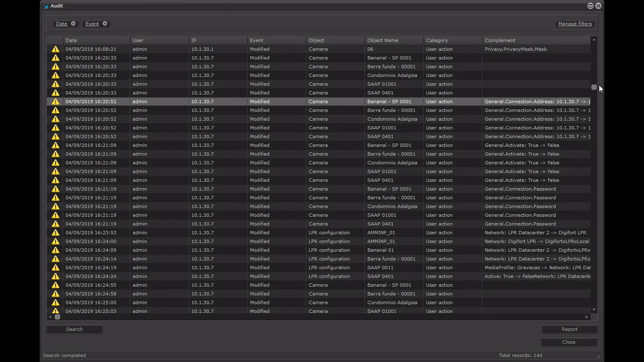Open the Date filter chip
Viewport: 644px width, 362px height.
pos(61,24)
